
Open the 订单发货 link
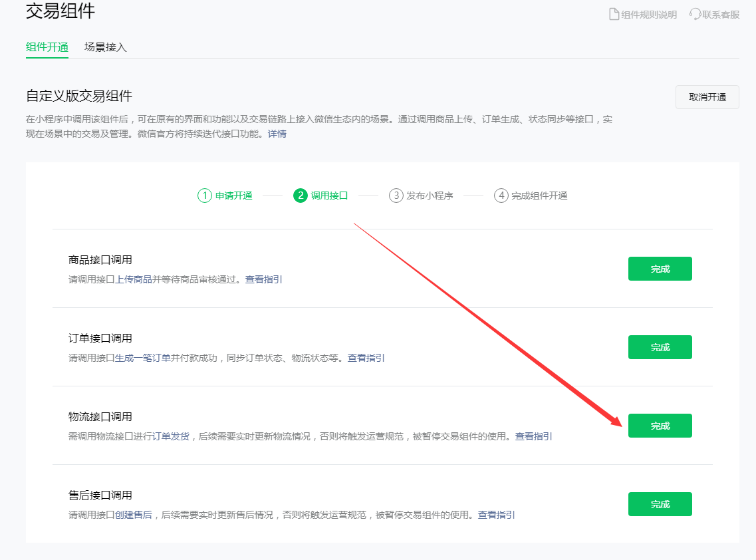tap(171, 436)
